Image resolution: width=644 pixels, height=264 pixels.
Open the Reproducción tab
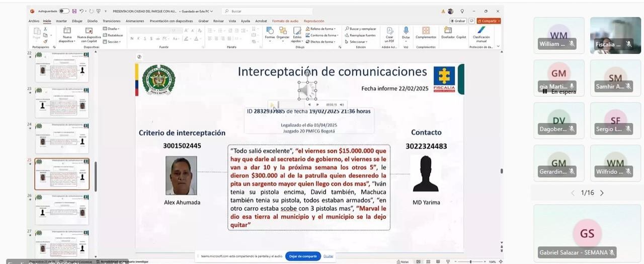click(314, 21)
